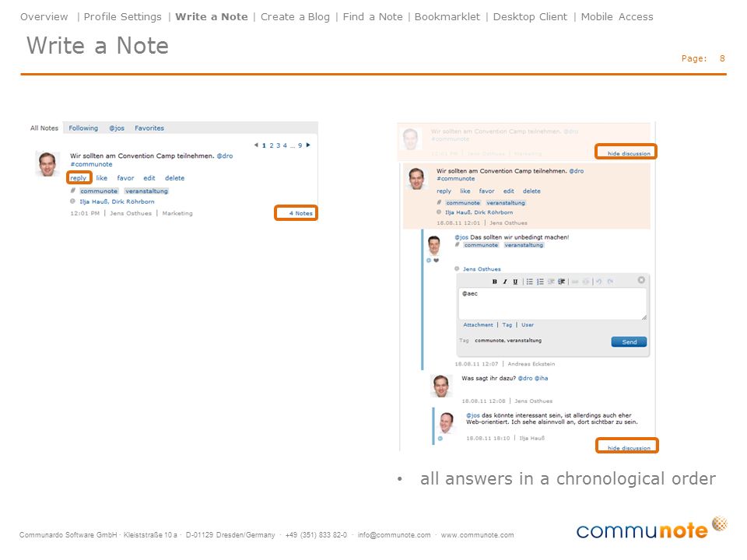The height and width of the screenshot is (560, 747).
Task: Open the All Notes tab
Action: 44,128
